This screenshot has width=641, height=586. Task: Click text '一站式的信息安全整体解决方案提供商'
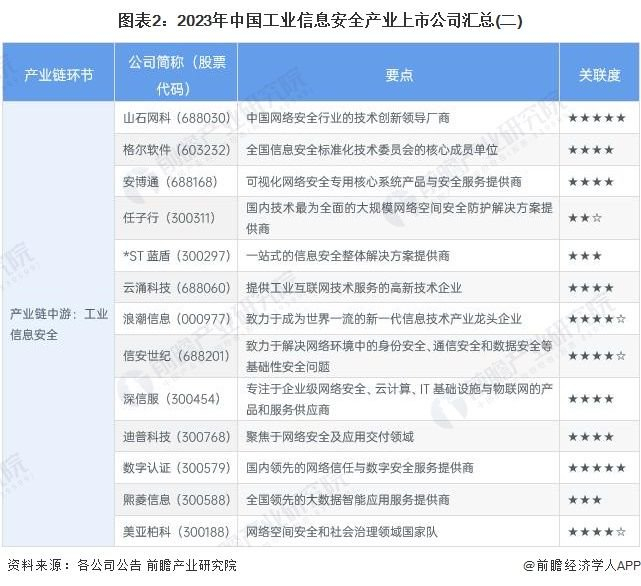[x=347, y=256]
